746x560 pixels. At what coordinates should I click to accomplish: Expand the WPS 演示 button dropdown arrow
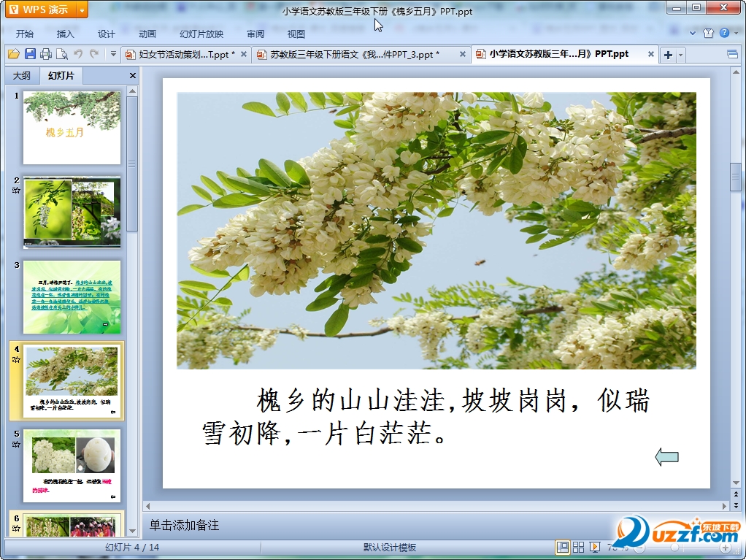82,9
